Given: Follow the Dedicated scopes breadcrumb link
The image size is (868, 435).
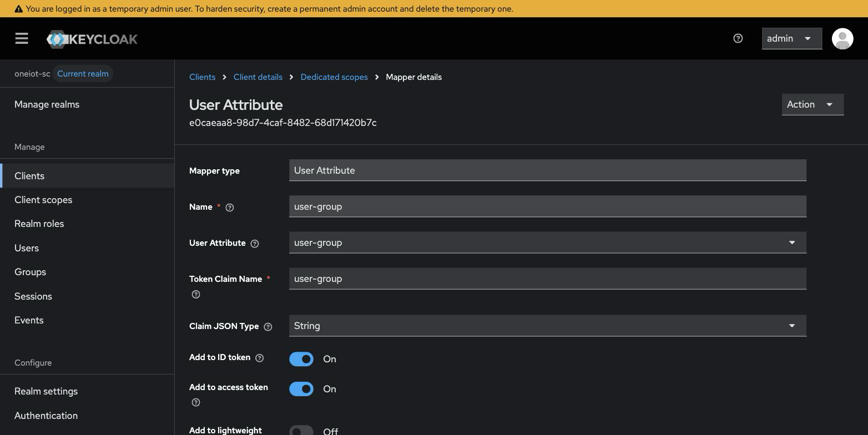Looking at the screenshot, I should [x=334, y=77].
